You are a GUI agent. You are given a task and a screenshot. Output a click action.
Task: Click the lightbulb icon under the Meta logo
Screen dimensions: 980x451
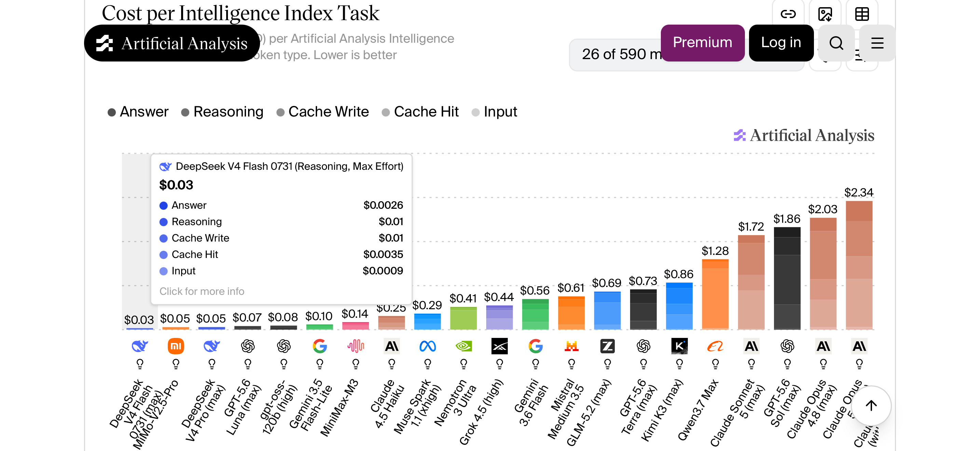(x=427, y=364)
